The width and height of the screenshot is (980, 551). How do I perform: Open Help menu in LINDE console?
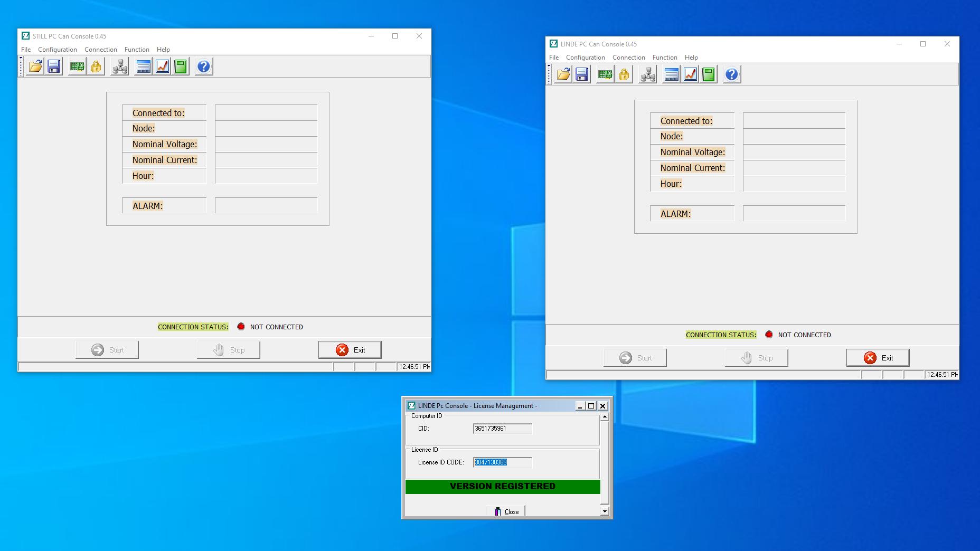coord(691,58)
